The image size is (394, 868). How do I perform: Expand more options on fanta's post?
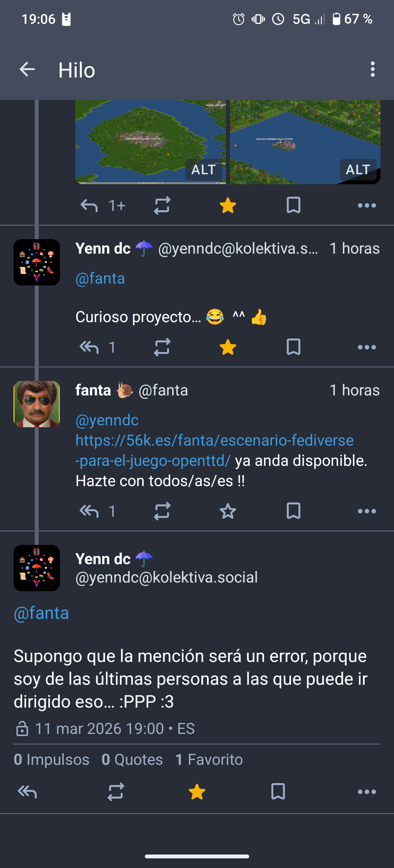(367, 511)
